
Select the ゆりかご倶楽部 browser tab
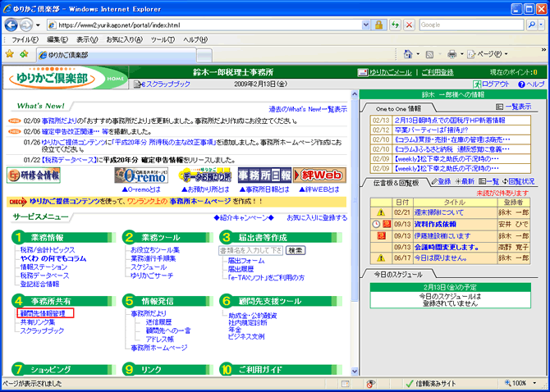coord(116,55)
